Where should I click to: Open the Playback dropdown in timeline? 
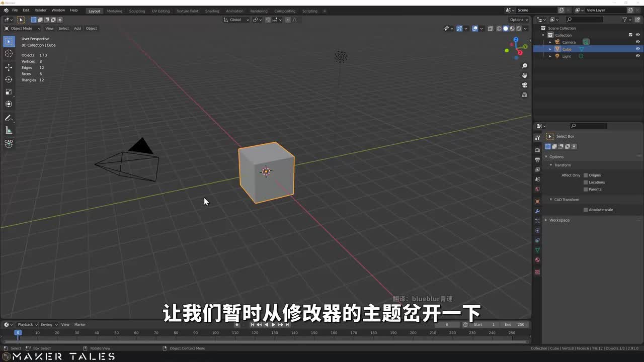[27, 325]
